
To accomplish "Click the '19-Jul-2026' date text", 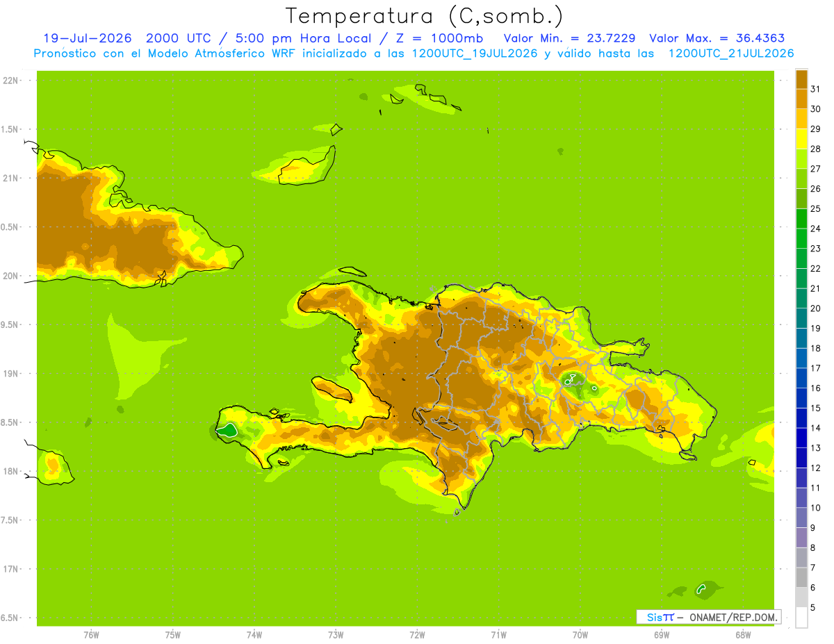I will point(87,38).
